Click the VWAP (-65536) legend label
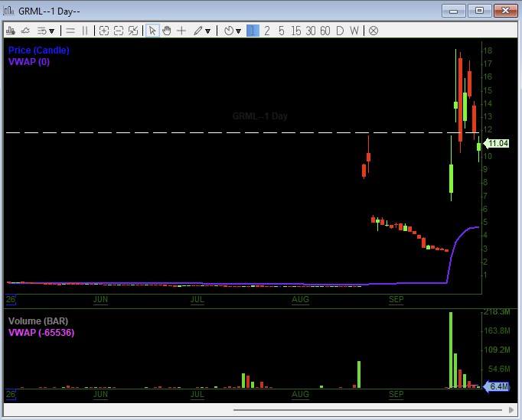 41,333
